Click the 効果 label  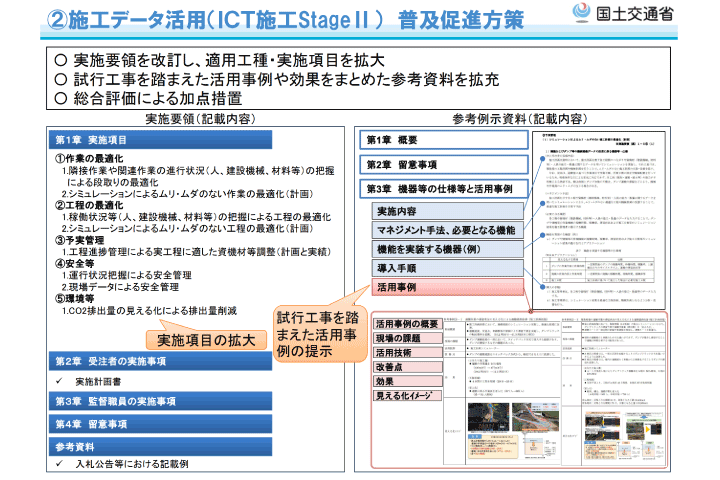(x=408, y=381)
